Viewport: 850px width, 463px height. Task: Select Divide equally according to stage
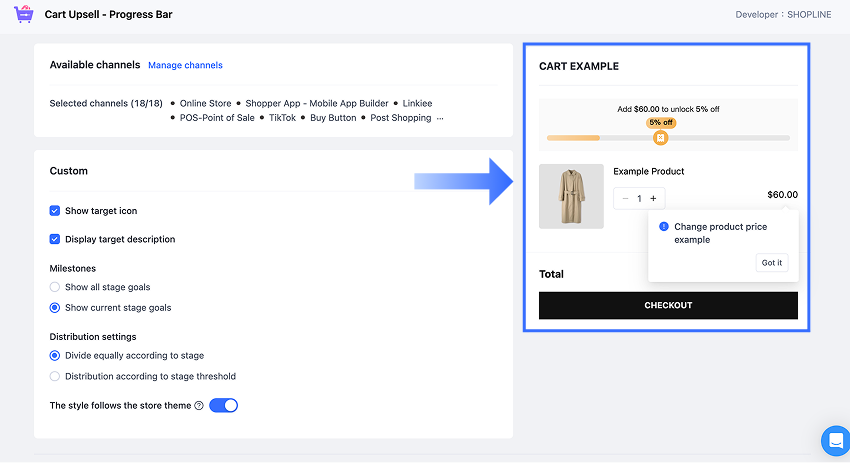click(55, 355)
